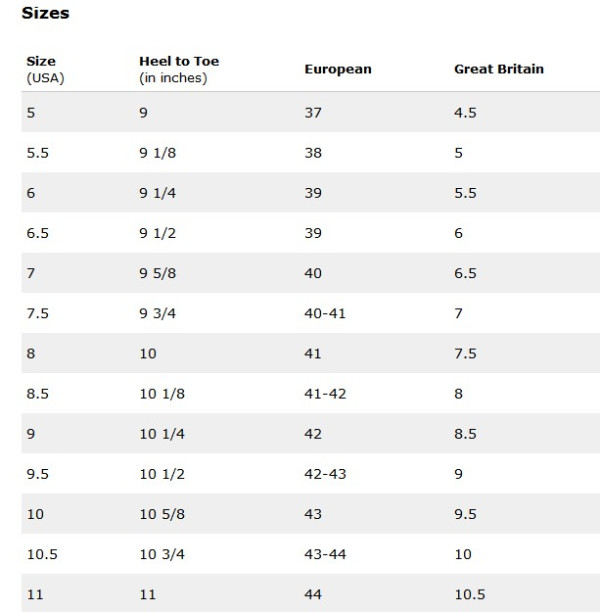Screen dimensions: 600x612
Task: Select the USA size 11 cell
Action: pyautogui.click(x=35, y=594)
